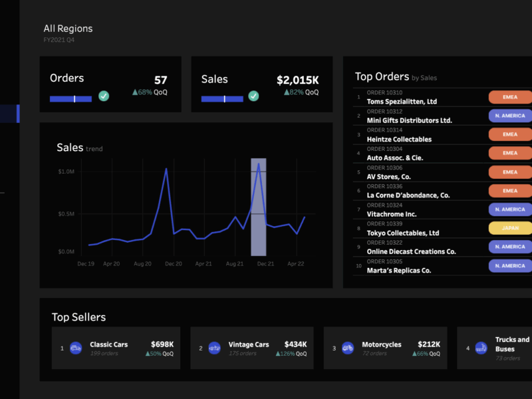Click the green checkmark in Sales card
The width and height of the screenshot is (532, 399).
point(253,96)
